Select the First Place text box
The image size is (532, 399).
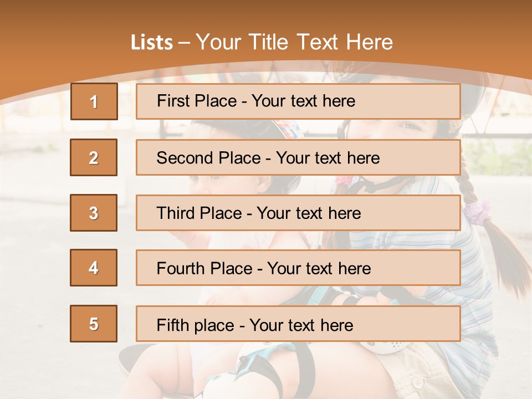pos(298,101)
